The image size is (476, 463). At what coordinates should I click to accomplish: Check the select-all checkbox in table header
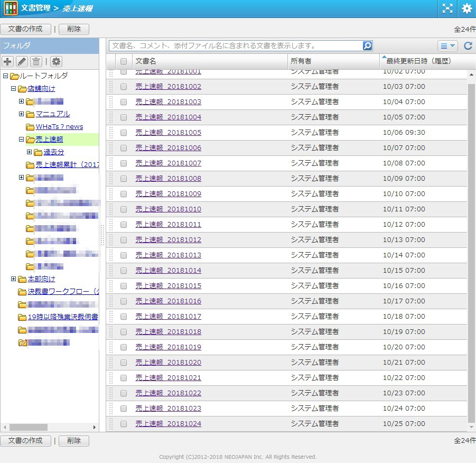pos(124,61)
